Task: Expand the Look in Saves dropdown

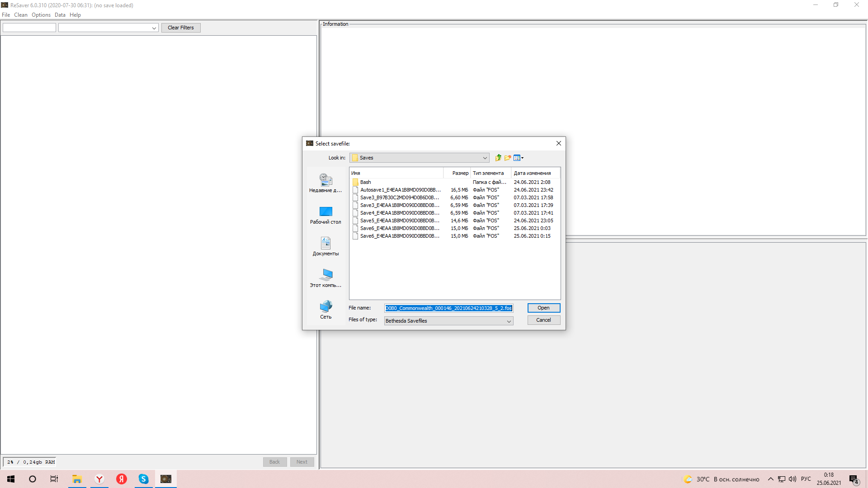Action: 485,158
